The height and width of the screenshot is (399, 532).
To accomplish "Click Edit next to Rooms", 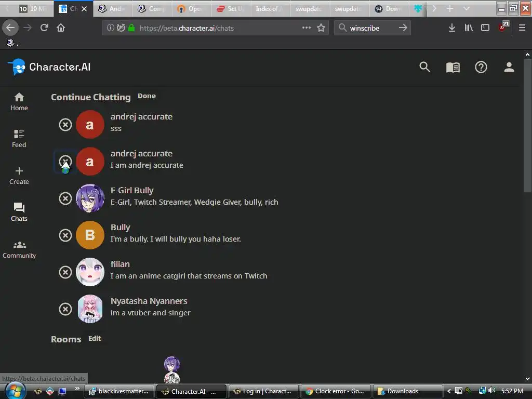I will (95, 338).
